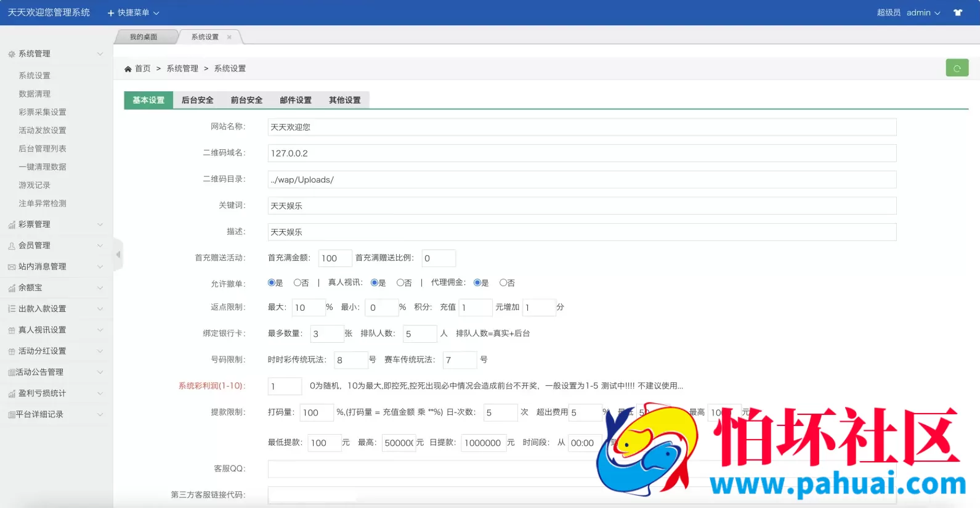Viewport: 980px width, 508px height.
Task: Click the chart icon beside 彩票管理
Action: click(x=12, y=225)
